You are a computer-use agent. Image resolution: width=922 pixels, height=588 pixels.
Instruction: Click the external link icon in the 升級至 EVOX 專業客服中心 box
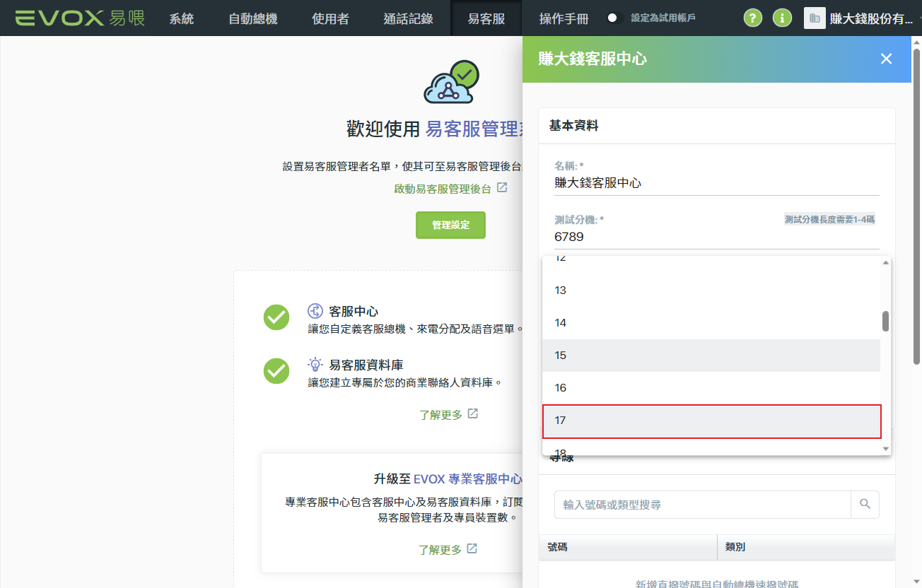[472, 548]
